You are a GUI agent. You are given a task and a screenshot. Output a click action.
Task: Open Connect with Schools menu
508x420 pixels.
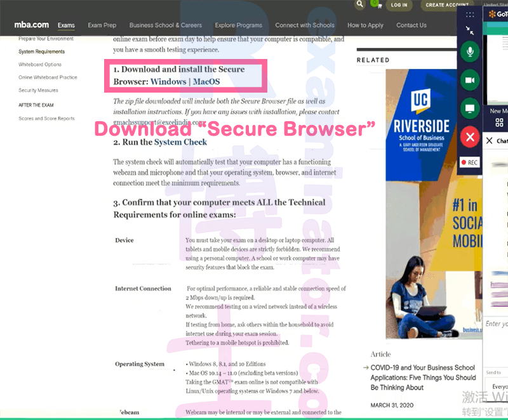305,25
